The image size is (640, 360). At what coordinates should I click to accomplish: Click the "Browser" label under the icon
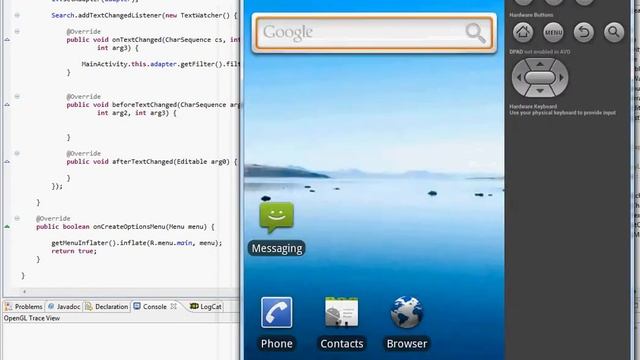tap(407, 344)
